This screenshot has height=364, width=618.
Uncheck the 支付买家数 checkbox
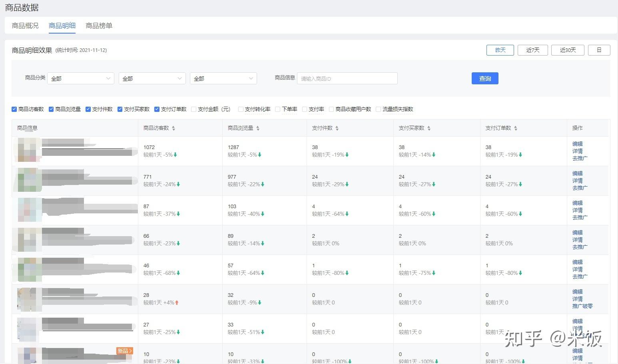[120, 109]
